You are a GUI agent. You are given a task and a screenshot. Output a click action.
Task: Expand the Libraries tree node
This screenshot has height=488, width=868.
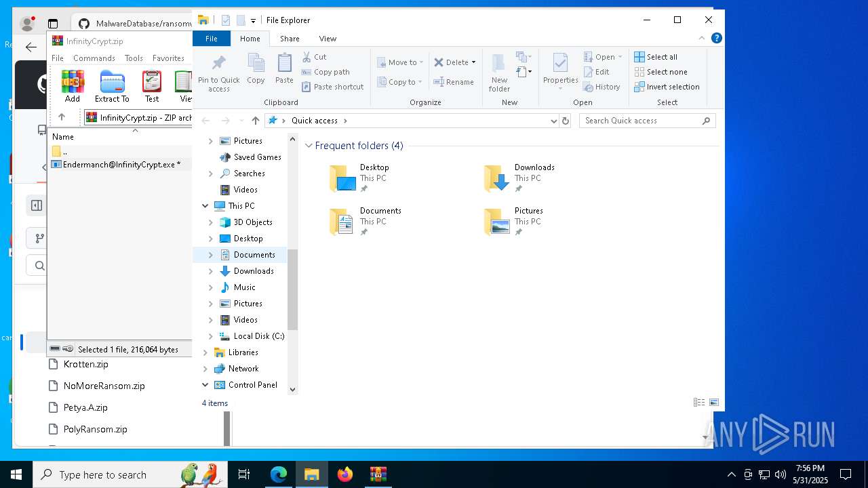click(205, 352)
